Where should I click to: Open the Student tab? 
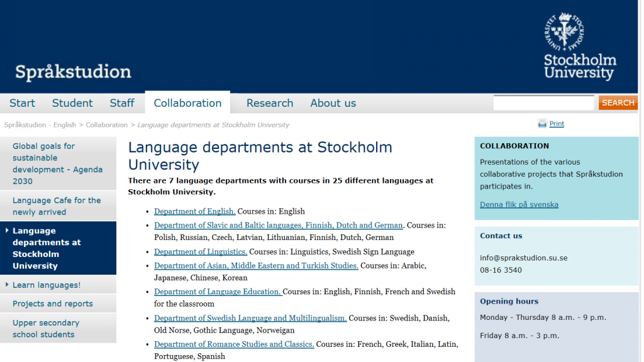click(x=72, y=103)
